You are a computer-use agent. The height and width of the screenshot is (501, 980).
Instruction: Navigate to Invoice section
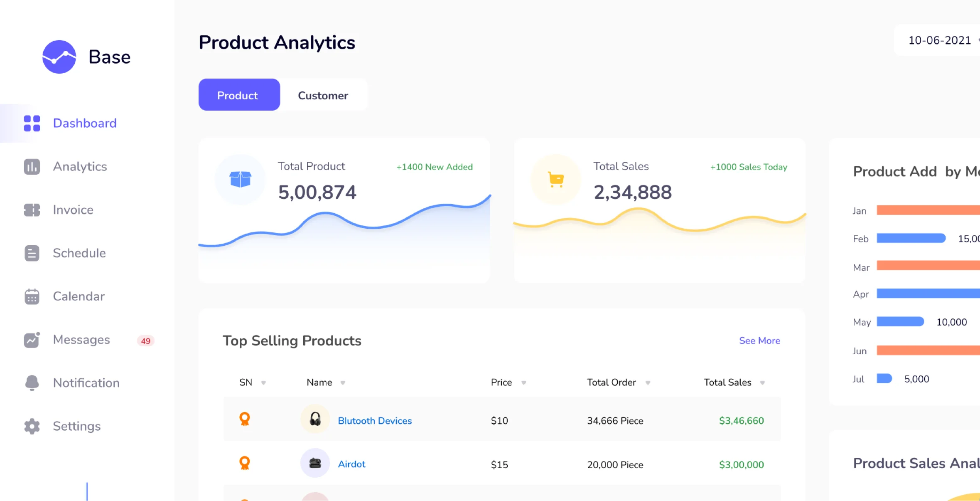72,210
